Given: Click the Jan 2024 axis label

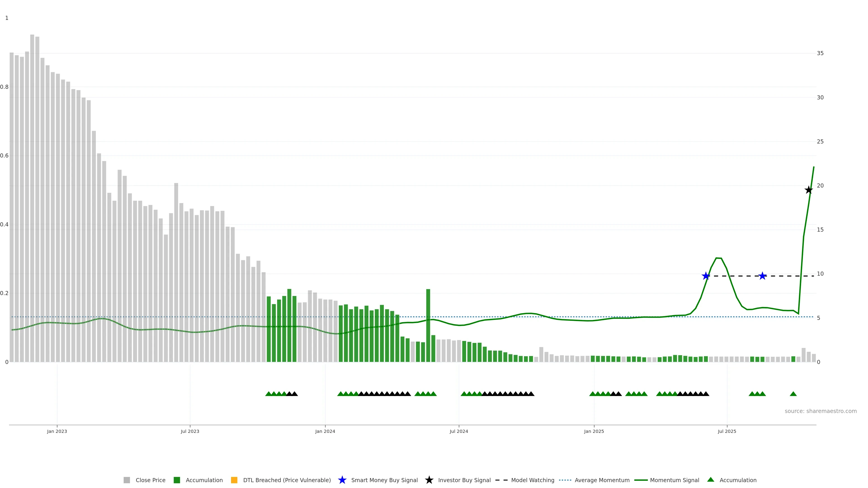Looking at the screenshot, I should point(325,432).
